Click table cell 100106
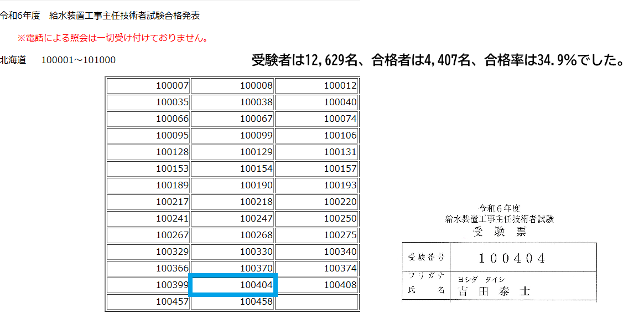The image size is (644, 313). point(316,136)
